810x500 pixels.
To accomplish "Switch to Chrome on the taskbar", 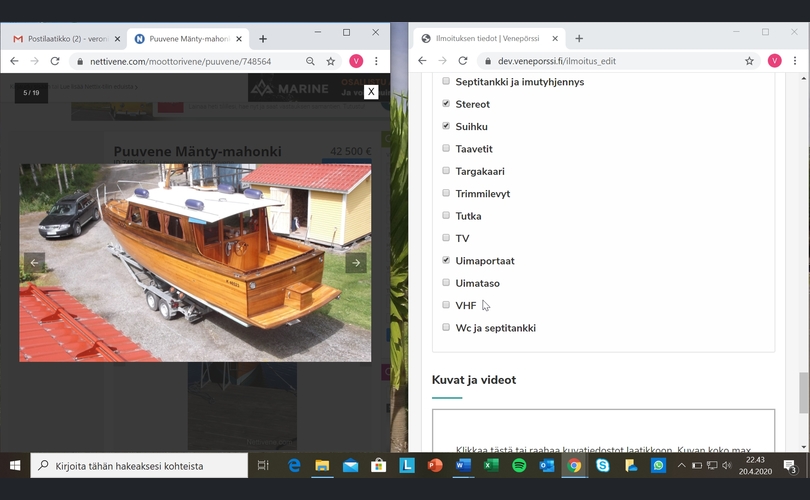I will (x=574, y=465).
